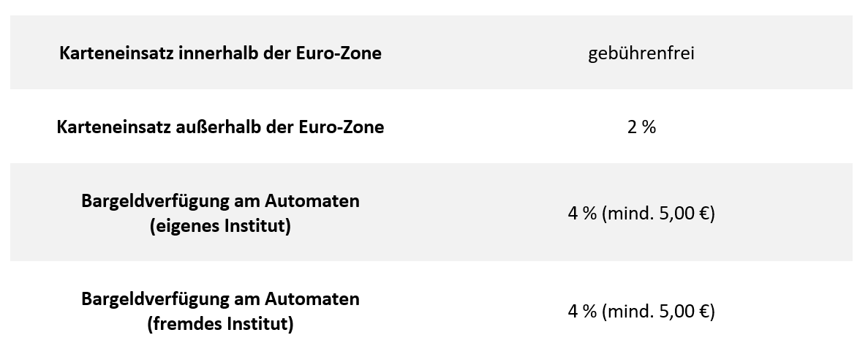Click the "Karteneinsatz innerhalb der Euro-Zone" label

point(220,53)
